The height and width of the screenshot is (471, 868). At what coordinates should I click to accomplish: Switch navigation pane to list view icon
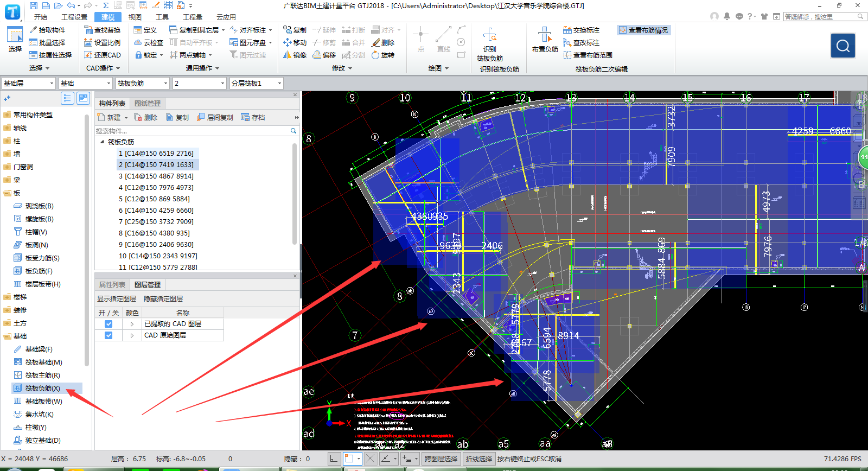click(x=67, y=98)
